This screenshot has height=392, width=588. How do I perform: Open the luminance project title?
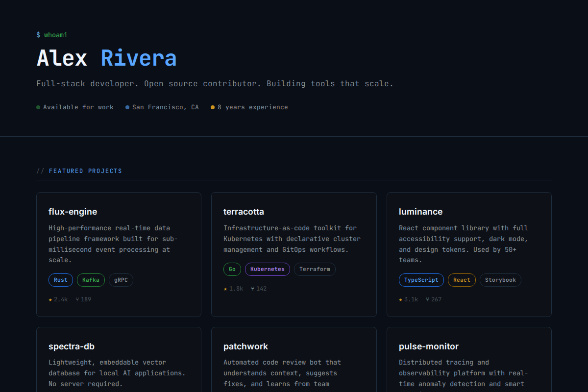click(x=420, y=212)
